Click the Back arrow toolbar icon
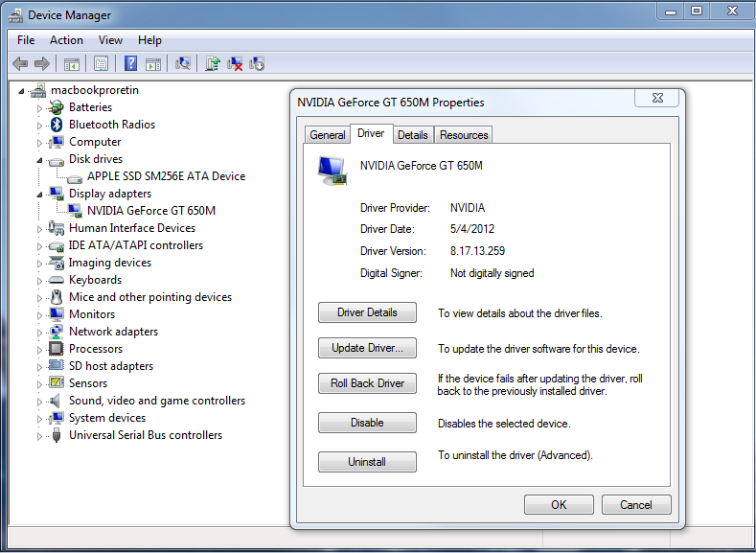Screen dimensions: 756x553 click(20, 63)
